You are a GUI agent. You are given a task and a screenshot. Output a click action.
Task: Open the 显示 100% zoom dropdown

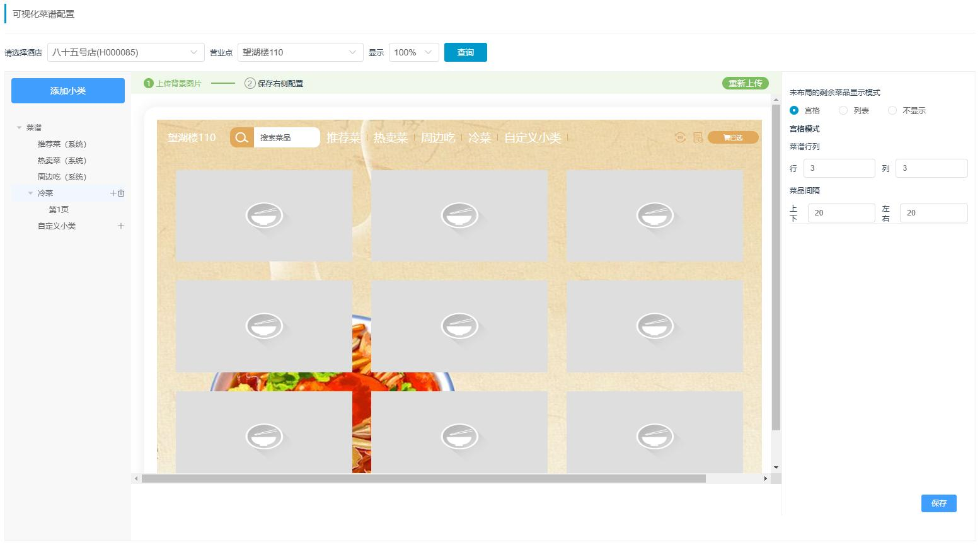tap(414, 52)
